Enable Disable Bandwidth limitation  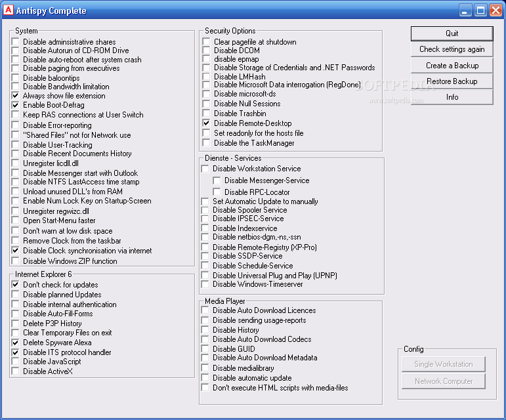tap(15, 87)
